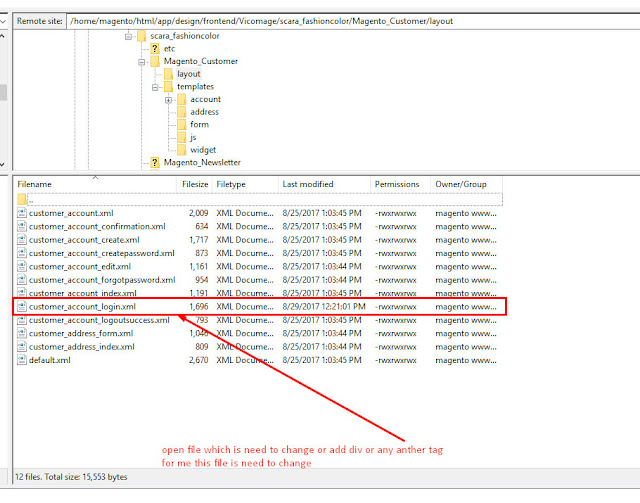
Task: Collapse the Magento_Customer tree node
Action: pos(142,62)
